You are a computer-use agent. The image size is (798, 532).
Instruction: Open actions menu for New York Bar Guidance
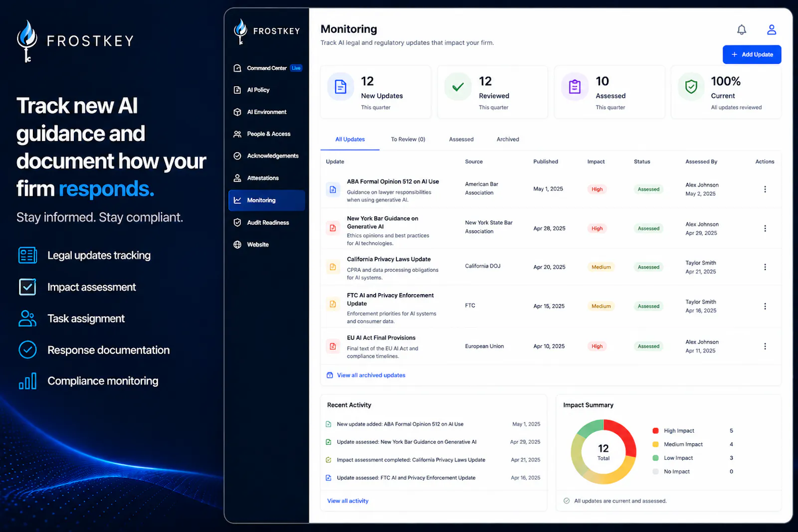click(x=765, y=228)
